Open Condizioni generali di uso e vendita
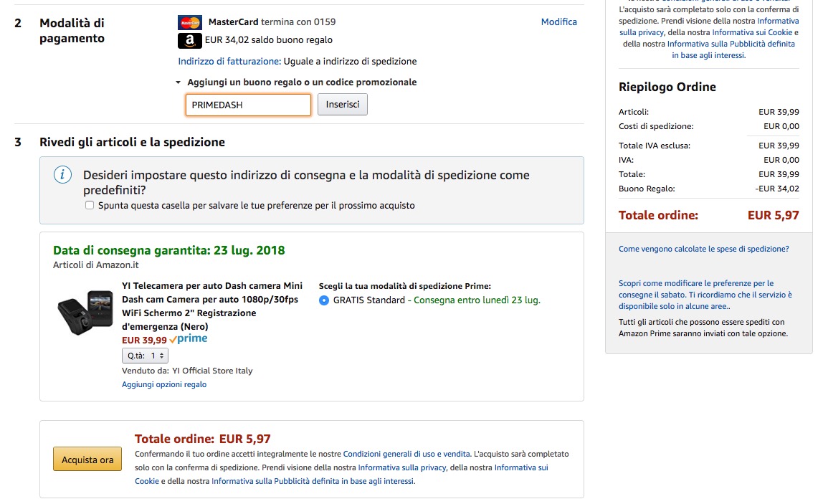823x504 pixels. click(406, 454)
